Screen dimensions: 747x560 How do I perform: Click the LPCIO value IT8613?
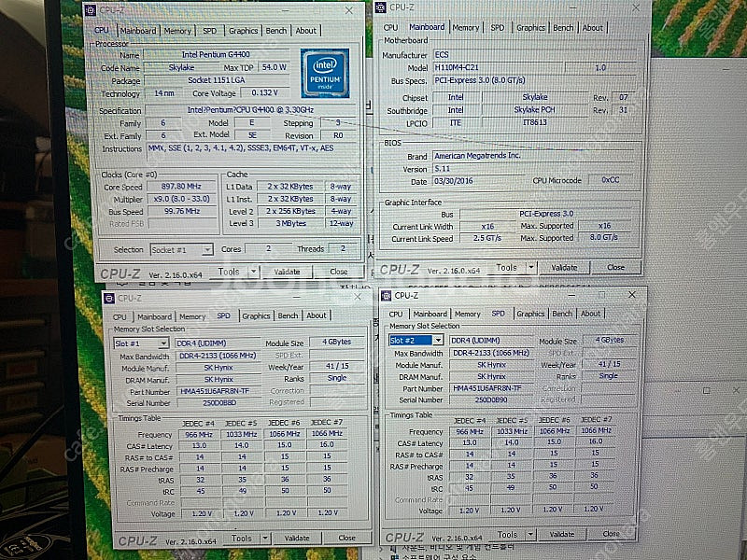(x=534, y=122)
